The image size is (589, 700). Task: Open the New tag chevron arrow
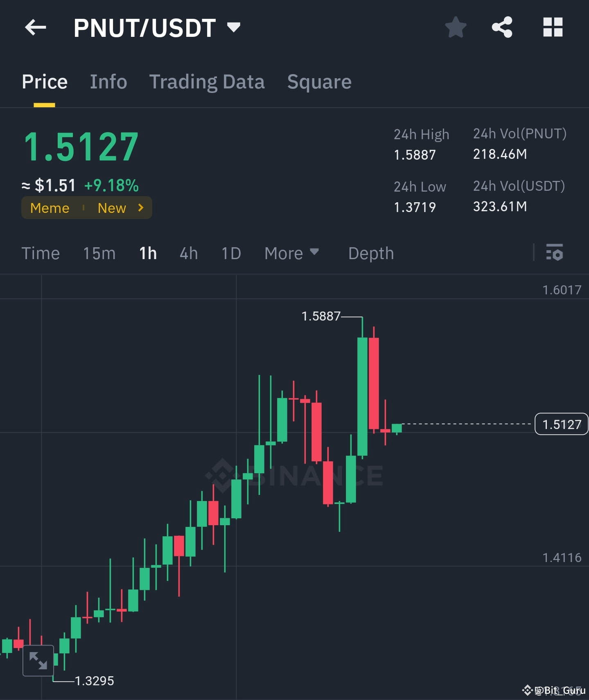click(140, 208)
